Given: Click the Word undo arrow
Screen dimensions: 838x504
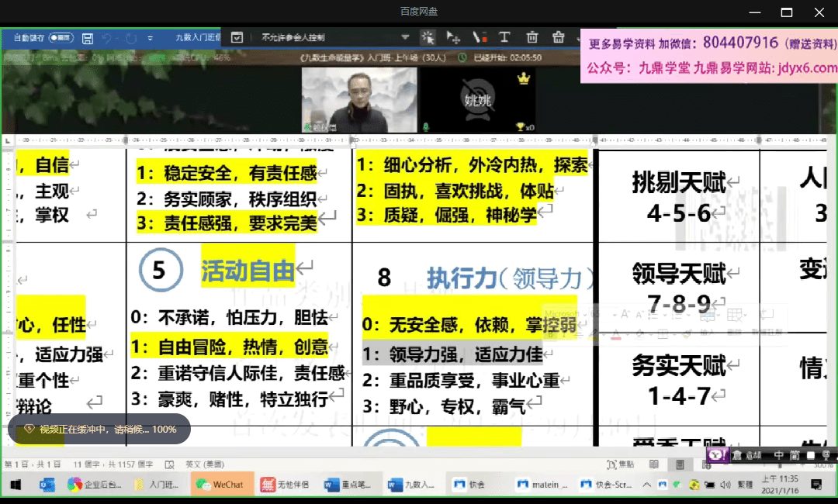Looking at the screenshot, I should pos(106,38).
